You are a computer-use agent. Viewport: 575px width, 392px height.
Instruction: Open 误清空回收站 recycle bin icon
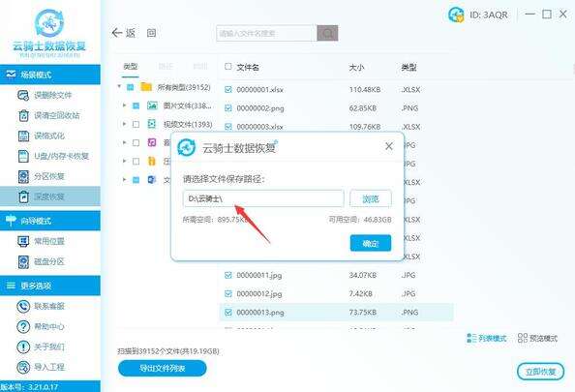point(23,115)
